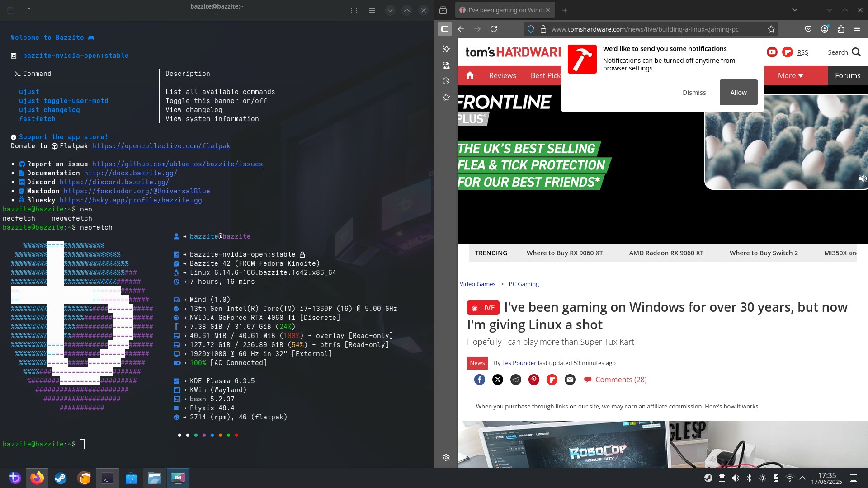Open Tom's Hardware YouTube channel
This screenshot has width=868, height=488.
tap(772, 52)
